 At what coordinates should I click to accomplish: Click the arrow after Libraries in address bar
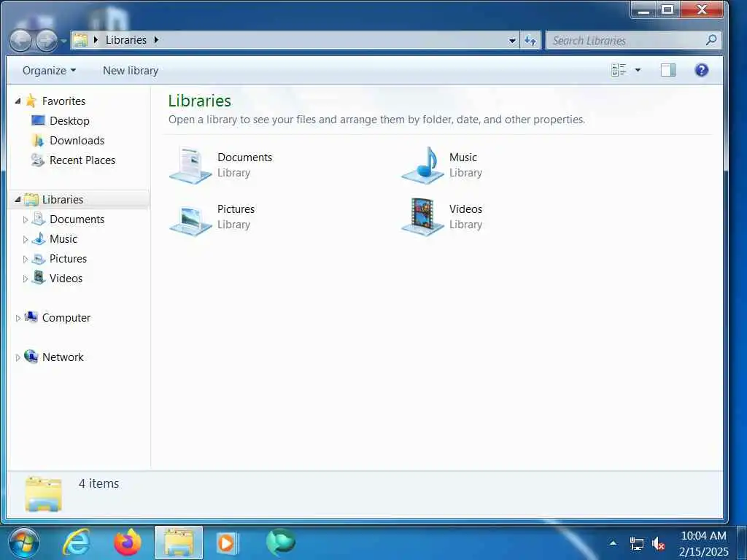click(x=156, y=40)
